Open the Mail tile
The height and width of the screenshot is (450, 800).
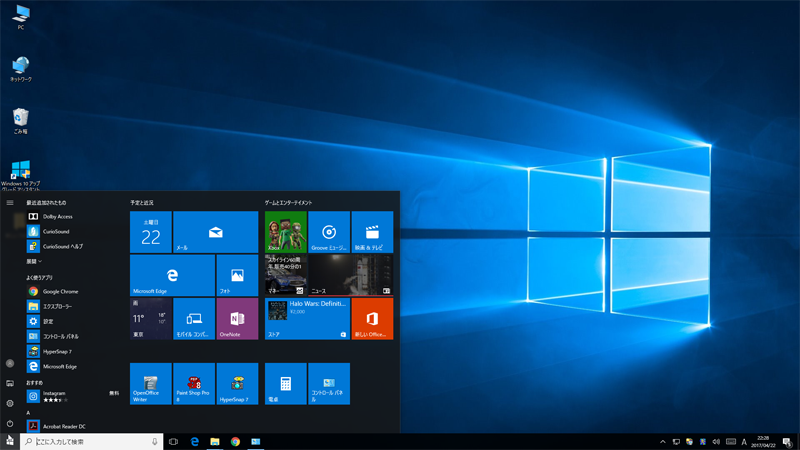point(215,232)
